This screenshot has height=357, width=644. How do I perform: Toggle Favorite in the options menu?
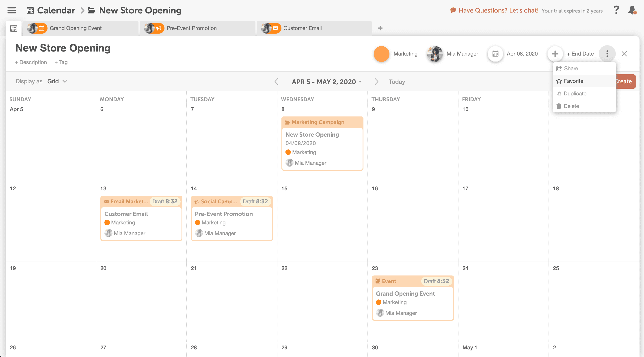[x=573, y=81]
